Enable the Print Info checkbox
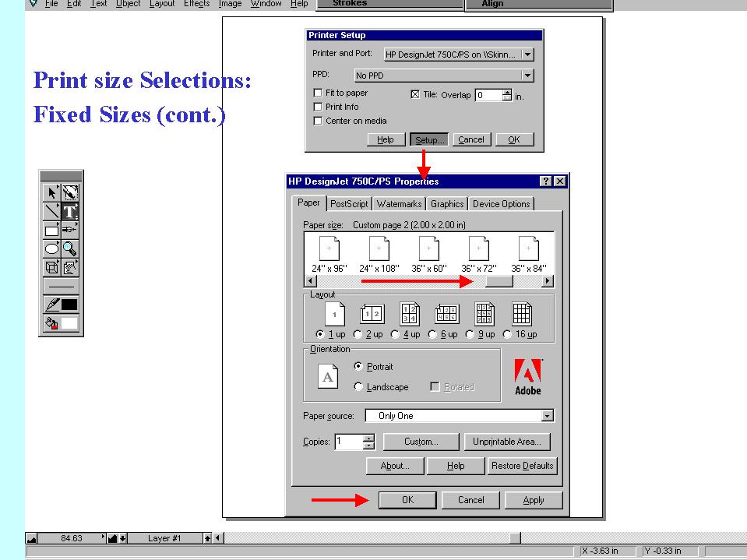 (318, 107)
